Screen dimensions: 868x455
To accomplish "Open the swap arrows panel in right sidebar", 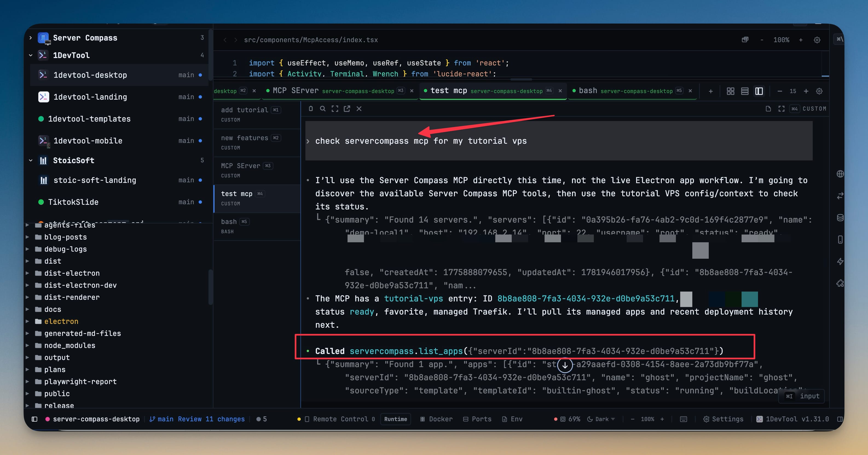I will pyautogui.click(x=840, y=196).
